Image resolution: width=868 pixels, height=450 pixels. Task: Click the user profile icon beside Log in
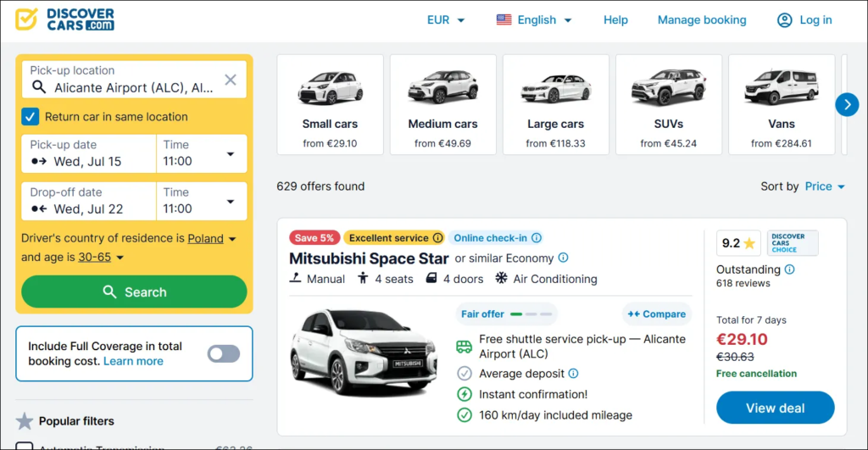[x=784, y=20]
